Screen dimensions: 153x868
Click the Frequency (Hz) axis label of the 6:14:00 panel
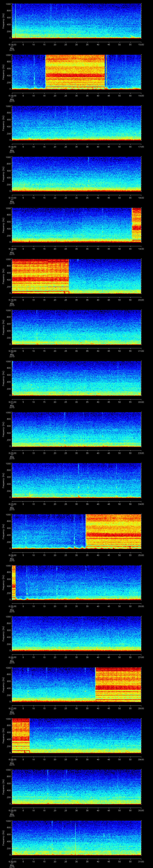click(x=4, y=21)
